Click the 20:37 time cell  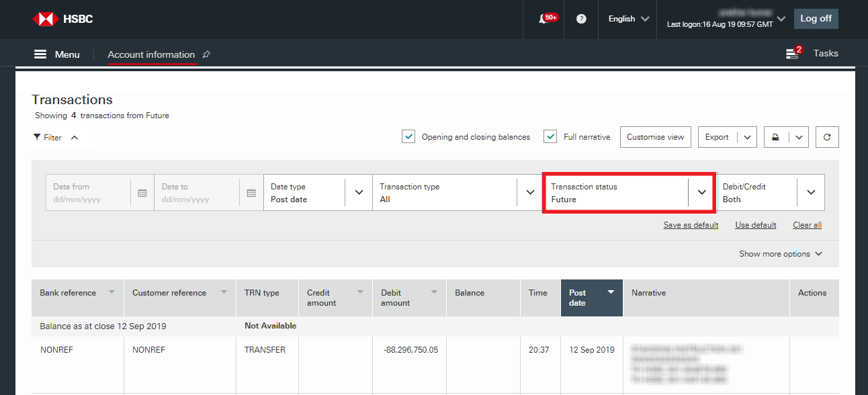pyautogui.click(x=538, y=350)
